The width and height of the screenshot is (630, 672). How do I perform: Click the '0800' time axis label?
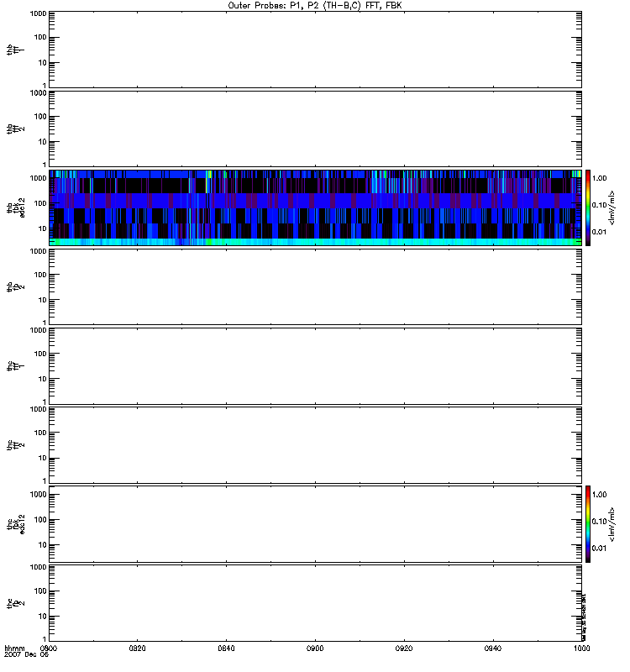tap(49, 648)
